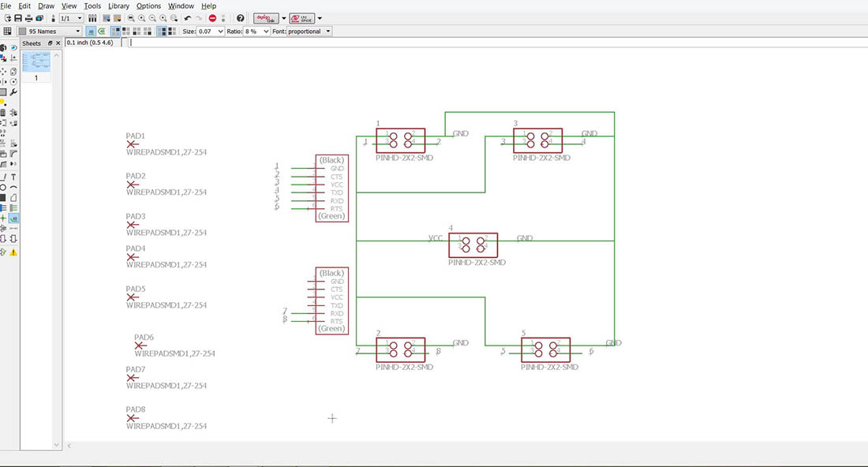The width and height of the screenshot is (868, 467).
Task: Save the schematic with the floppy icon
Action: (18, 18)
